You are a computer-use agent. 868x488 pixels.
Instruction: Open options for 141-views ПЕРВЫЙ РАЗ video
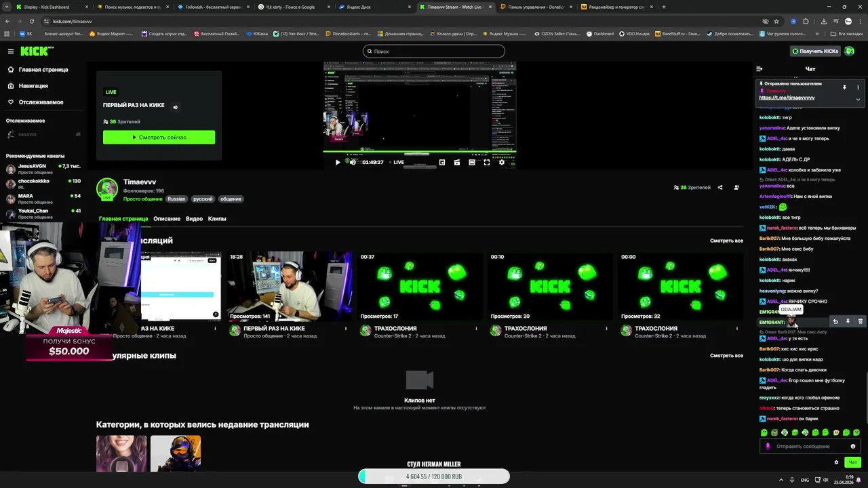click(346, 328)
